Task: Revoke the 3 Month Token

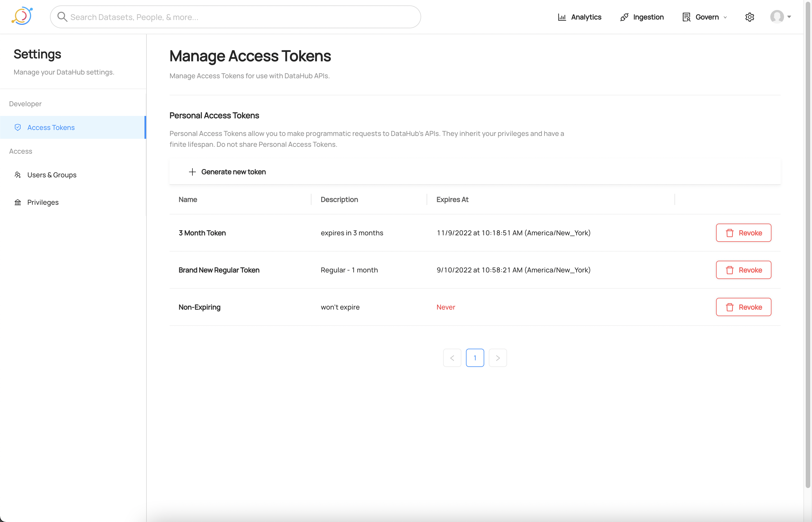Action: (743, 233)
